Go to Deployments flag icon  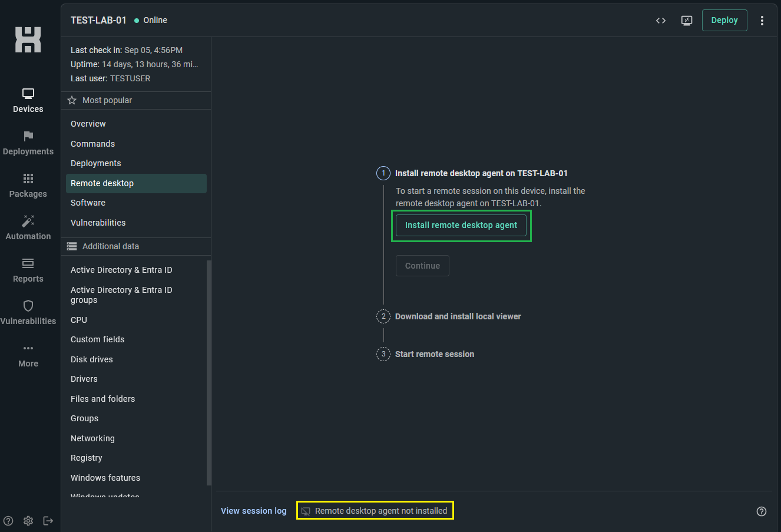click(x=28, y=136)
